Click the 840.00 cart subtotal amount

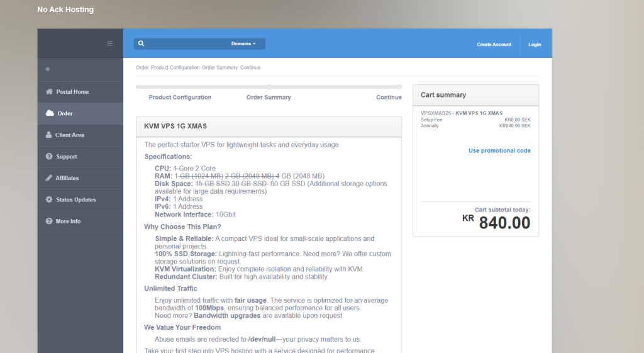click(x=504, y=223)
